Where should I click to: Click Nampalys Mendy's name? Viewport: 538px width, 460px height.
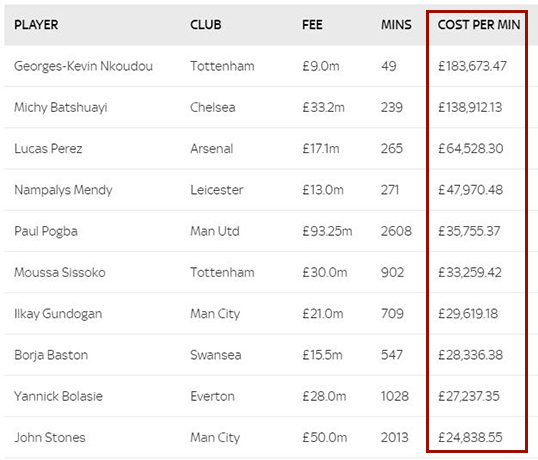click(63, 190)
